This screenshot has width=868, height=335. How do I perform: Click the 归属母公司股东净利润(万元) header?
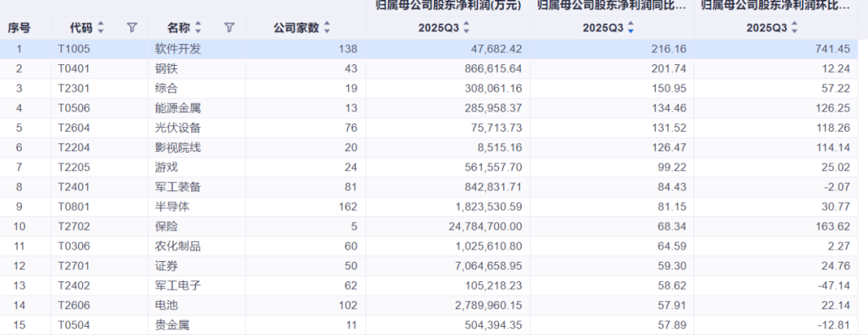point(448,6)
